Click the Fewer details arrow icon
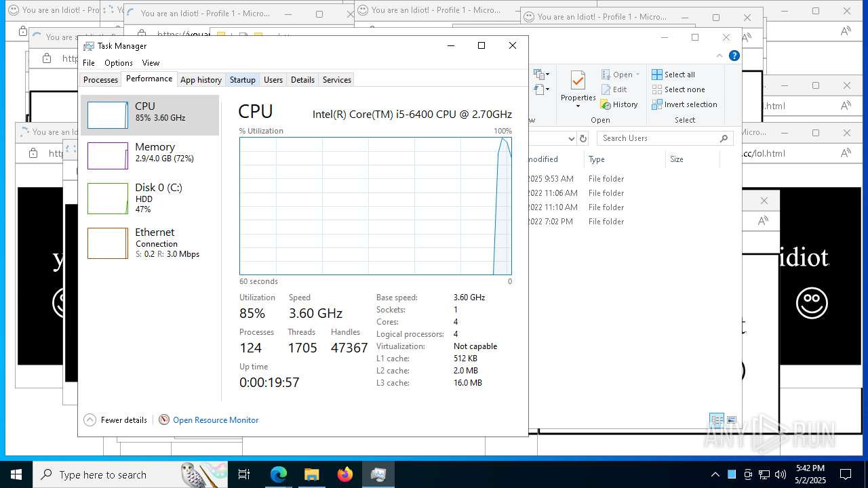 tap(90, 420)
